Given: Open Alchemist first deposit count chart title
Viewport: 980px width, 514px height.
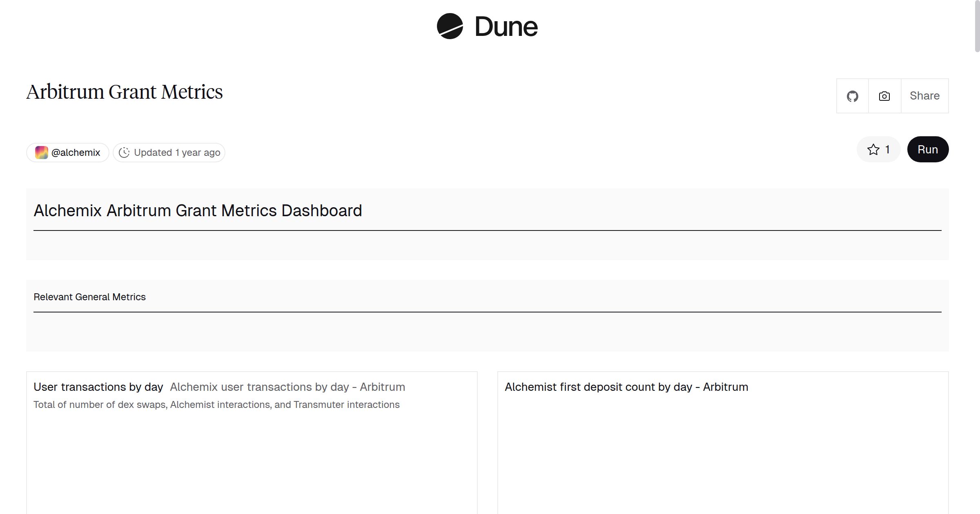Looking at the screenshot, I should click(626, 387).
